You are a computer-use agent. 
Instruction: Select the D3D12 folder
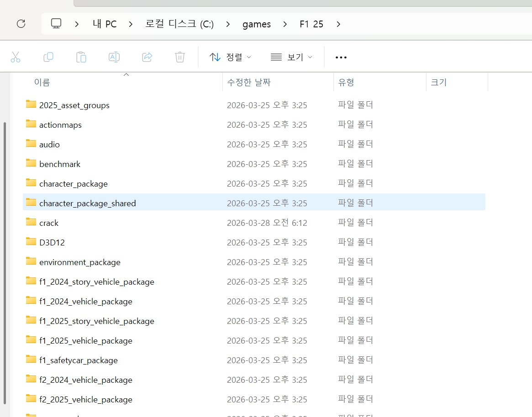pyautogui.click(x=52, y=243)
